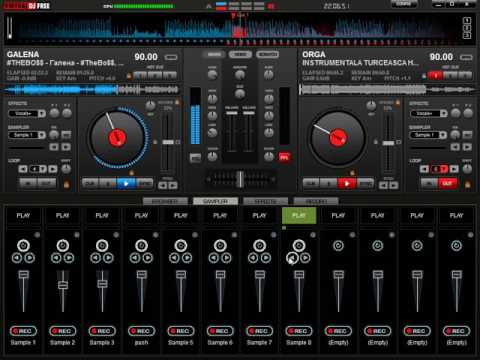
Task: Select the VIDEO tab in center panel
Action: click(x=240, y=54)
